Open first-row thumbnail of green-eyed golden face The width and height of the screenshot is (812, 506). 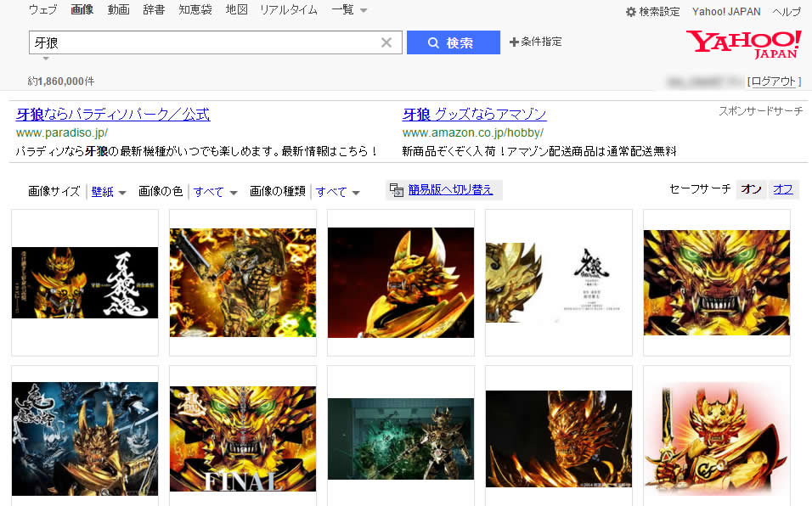pyautogui.click(x=717, y=283)
